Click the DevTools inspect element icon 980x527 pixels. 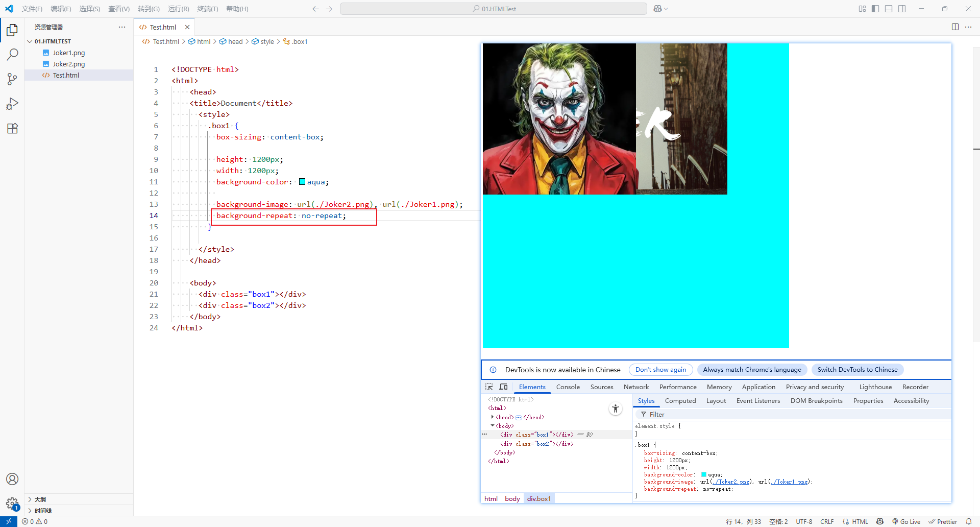(x=489, y=387)
